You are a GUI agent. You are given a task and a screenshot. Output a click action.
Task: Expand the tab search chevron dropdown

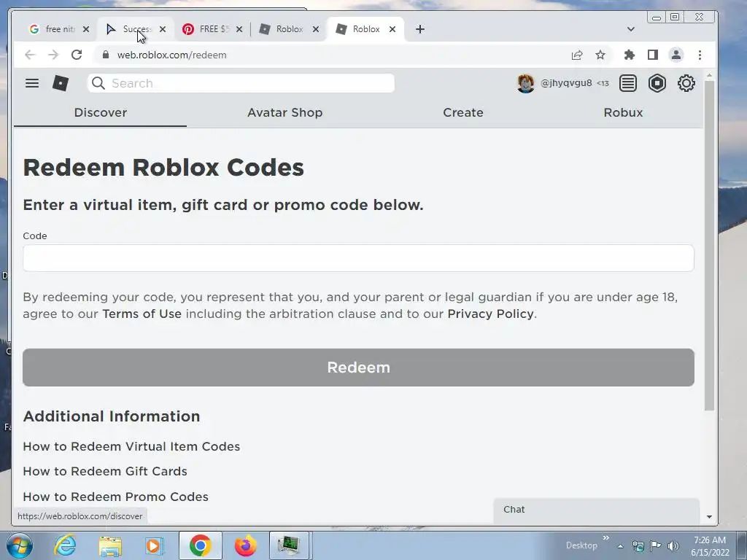(x=631, y=29)
